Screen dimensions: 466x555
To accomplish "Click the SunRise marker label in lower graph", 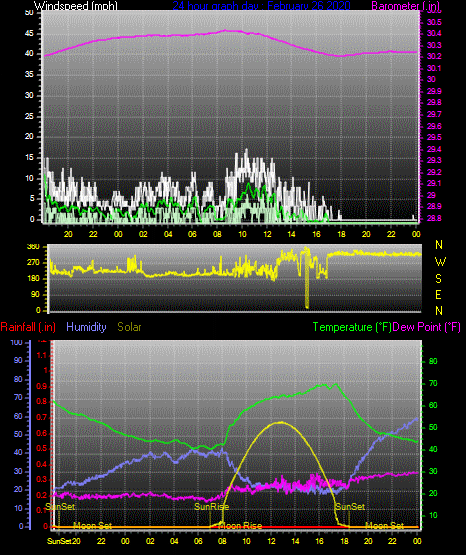I will (x=212, y=507).
